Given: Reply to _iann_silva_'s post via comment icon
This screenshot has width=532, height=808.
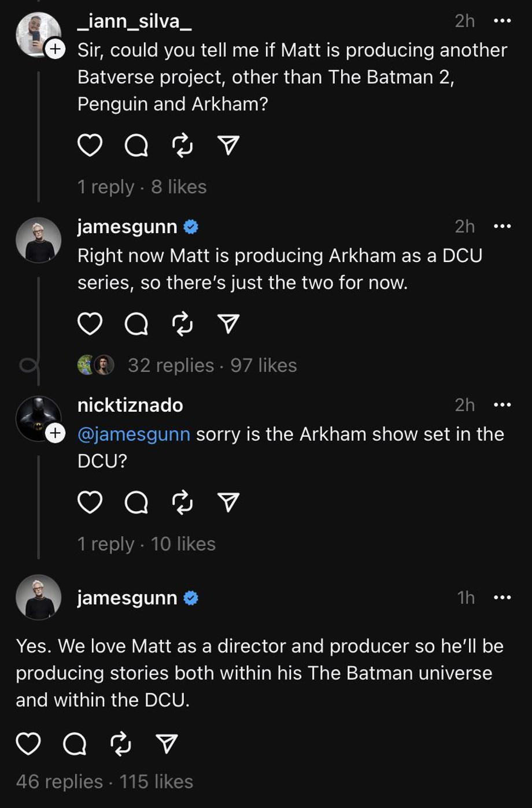Looking at the screenshot, I should pyautogui.click(x=136, y=146).
